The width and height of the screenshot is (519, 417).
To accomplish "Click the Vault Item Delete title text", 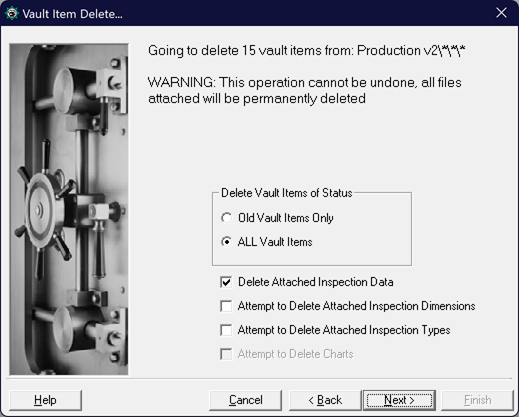I will point(73,14).
